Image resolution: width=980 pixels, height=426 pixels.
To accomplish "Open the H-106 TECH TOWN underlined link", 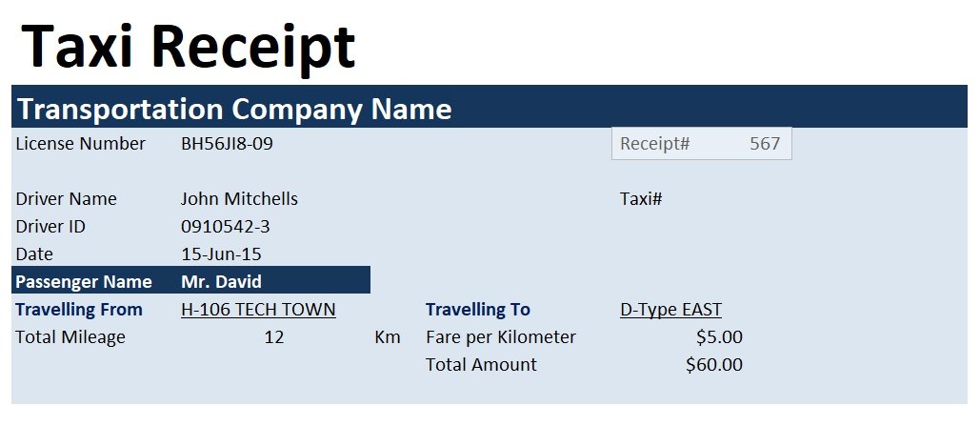I will point(258,309).
